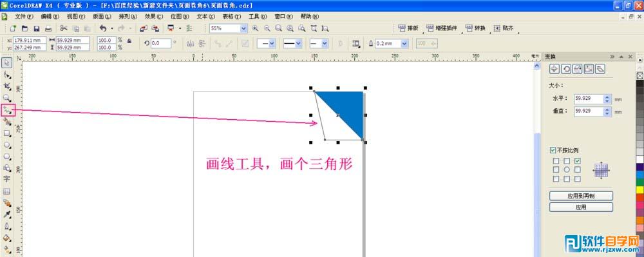Mirror the object horizontally
The width and height of the screenshot is (644, 257).
coord(191,43)
